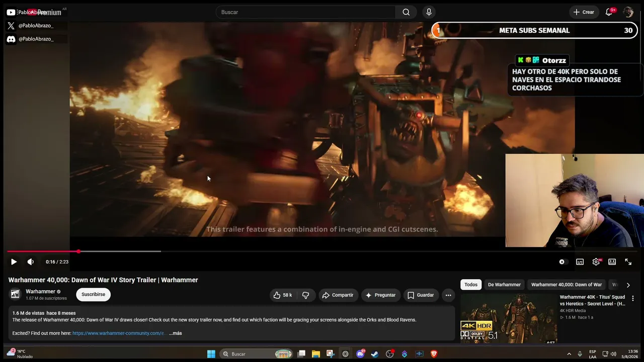Open more actions three-dot menu
644x362 pixels.
point(448,295)
